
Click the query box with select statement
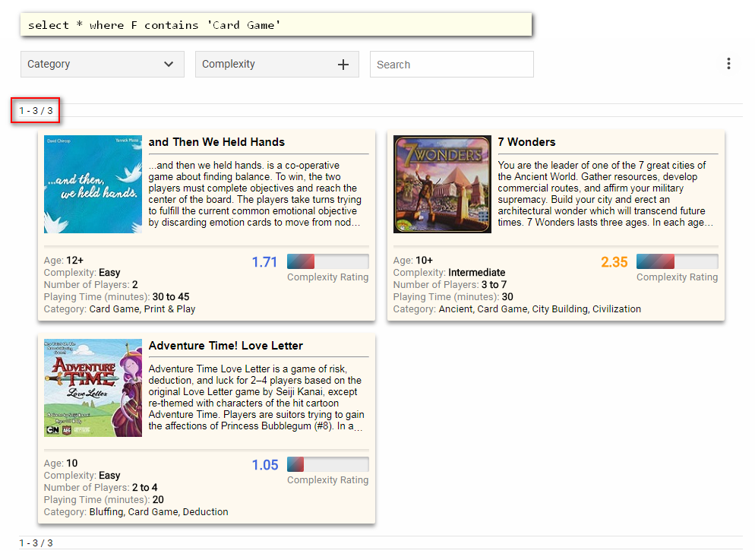coord(276,24)
